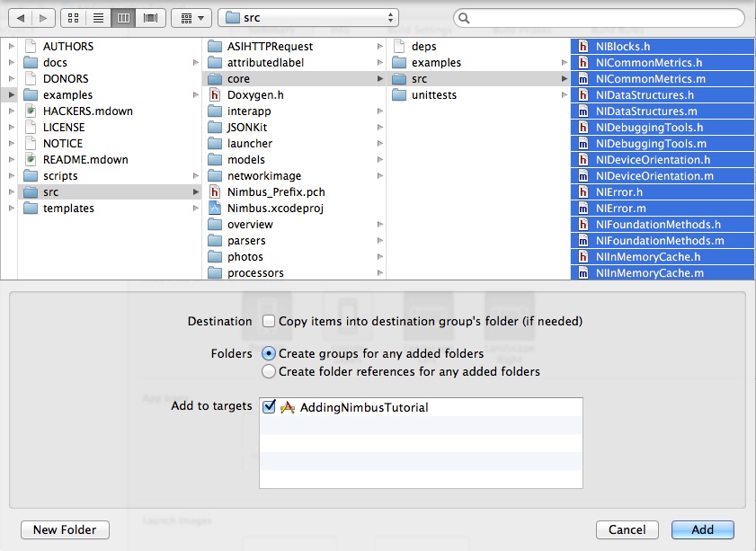
Task: Click the AddingNimbusTutorial target app icon
Action: point(288,407)
